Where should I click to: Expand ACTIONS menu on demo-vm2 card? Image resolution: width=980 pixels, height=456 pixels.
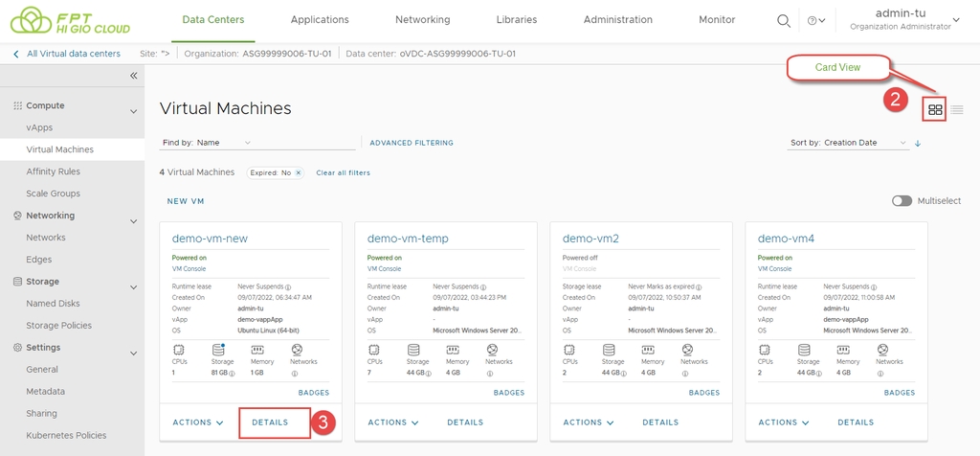(x=589, y=422)
